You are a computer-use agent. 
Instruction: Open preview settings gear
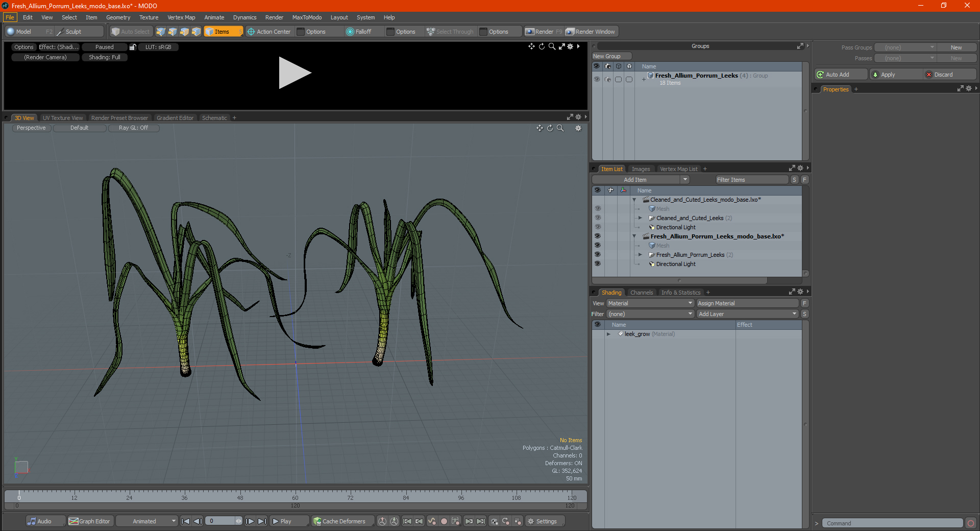click(571, 46)
